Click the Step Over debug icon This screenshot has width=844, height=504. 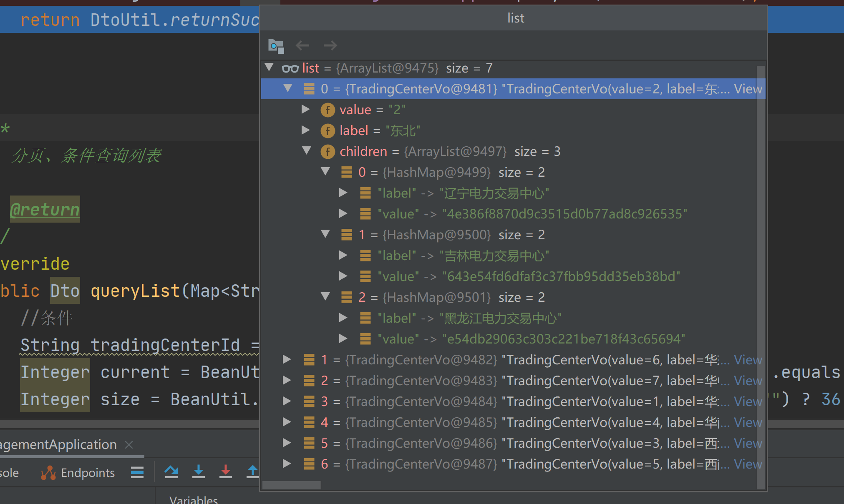171,471
